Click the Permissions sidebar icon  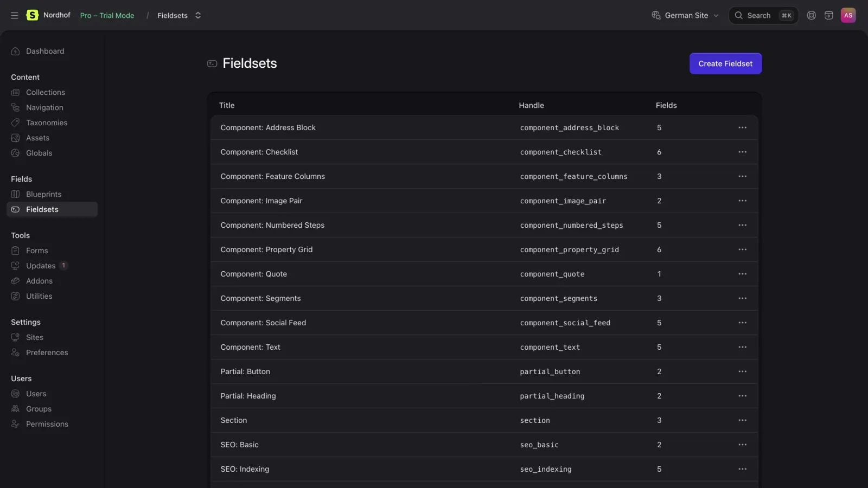coord(15,424)
